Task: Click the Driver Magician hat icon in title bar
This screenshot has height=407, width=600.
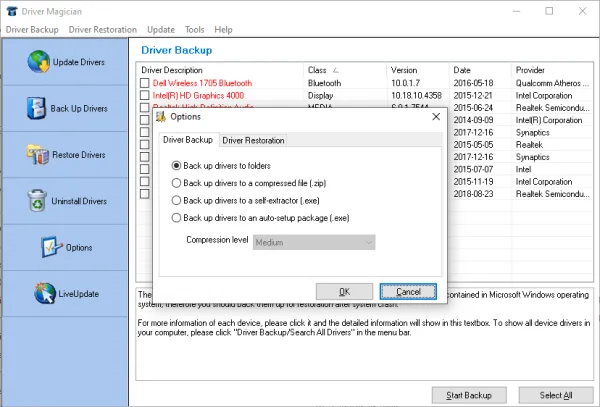Action: (12, 11)
